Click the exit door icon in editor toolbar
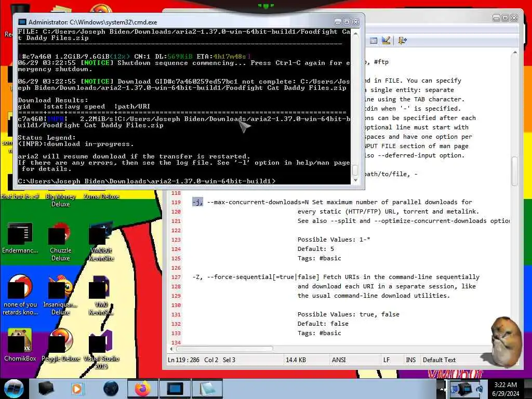The image size is (532, 399). coord(402,41)
